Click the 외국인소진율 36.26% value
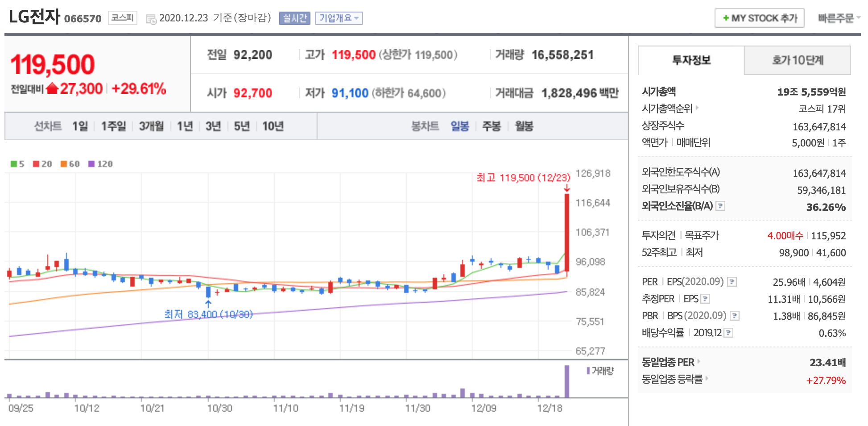 coord(826,207)
